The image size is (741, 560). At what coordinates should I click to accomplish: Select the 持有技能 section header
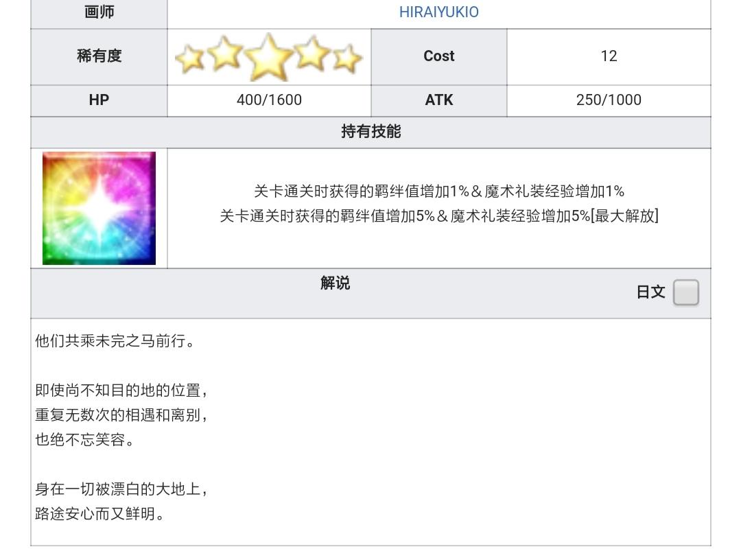tap(370, 132)
